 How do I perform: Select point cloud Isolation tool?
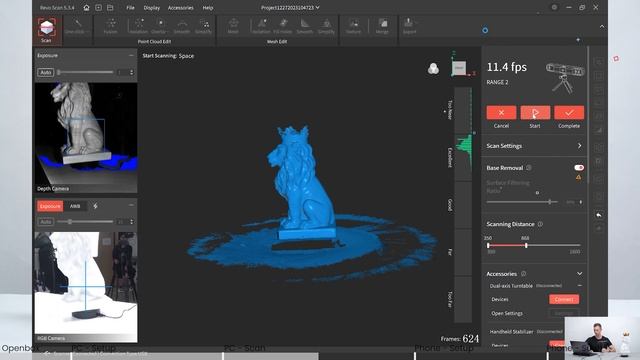[x=139, y=27]
